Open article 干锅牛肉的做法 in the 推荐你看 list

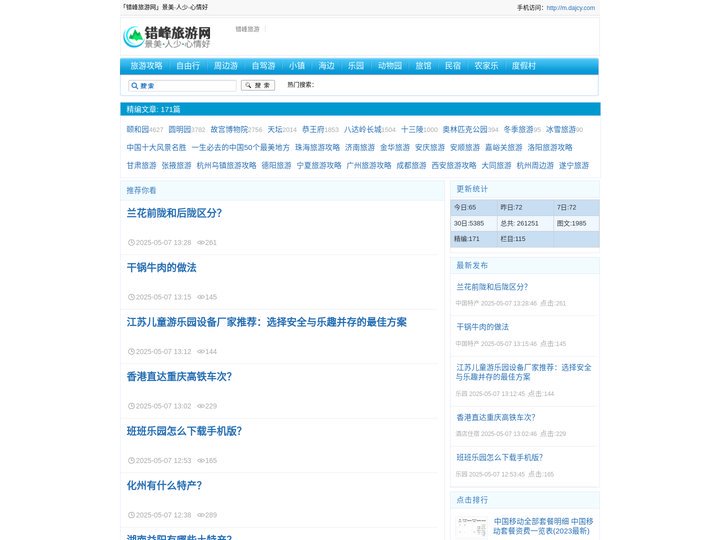coord(162,268)
